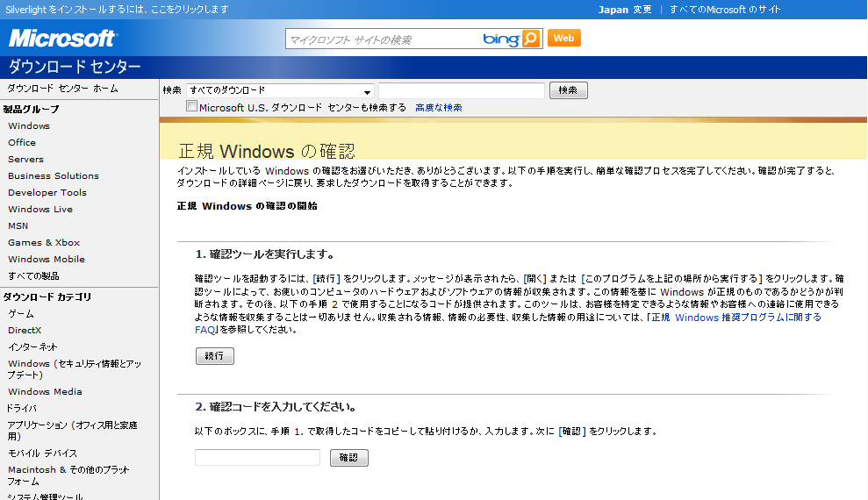
Task: Open the Silverlight install banner link
Action: (x=117, y=10)
